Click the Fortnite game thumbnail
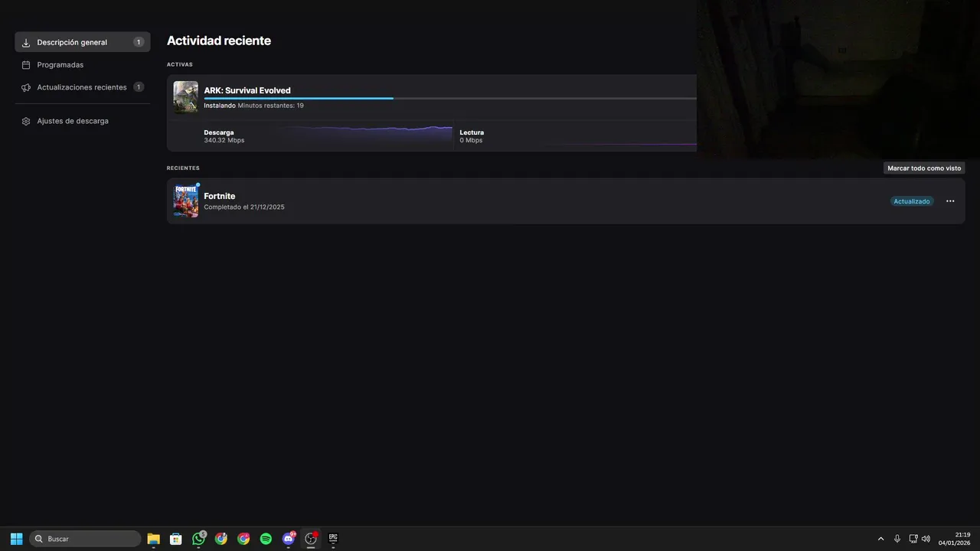This screenshot has width=980, height=551. pyautogui.click(x=186, y=201)
